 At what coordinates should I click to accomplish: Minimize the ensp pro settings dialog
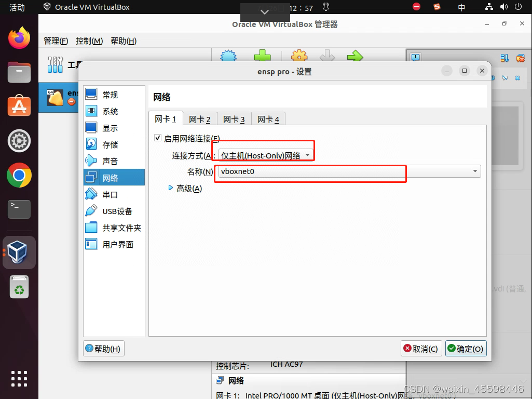click(x=447, y=71)
